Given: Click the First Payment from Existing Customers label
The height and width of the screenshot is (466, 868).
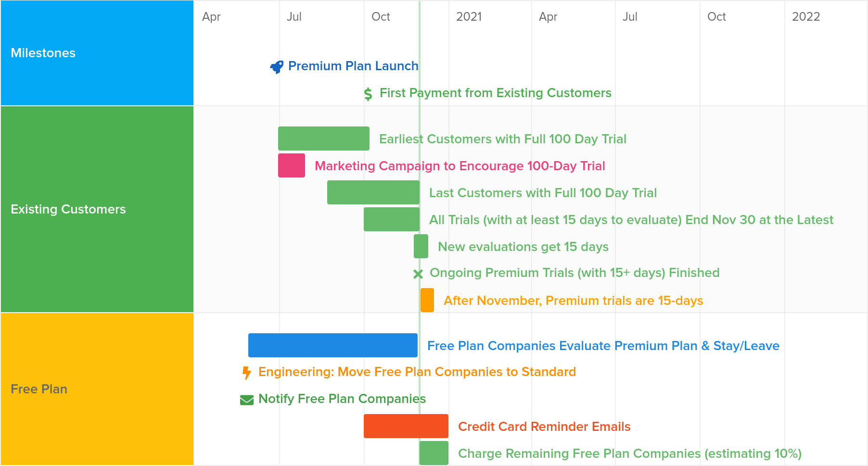Looking at the screenshot, I should pyautogui.click(x=496, y=93).
